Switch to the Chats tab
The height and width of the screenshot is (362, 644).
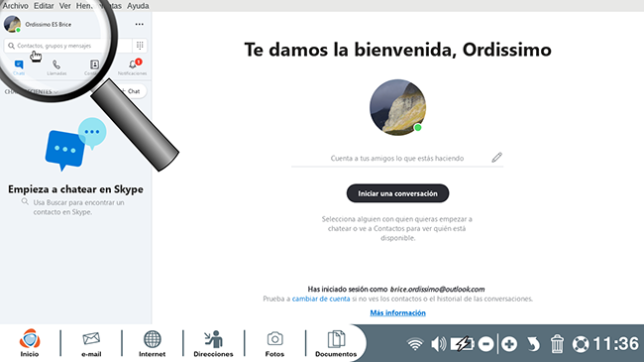click(x=19, y=67)
